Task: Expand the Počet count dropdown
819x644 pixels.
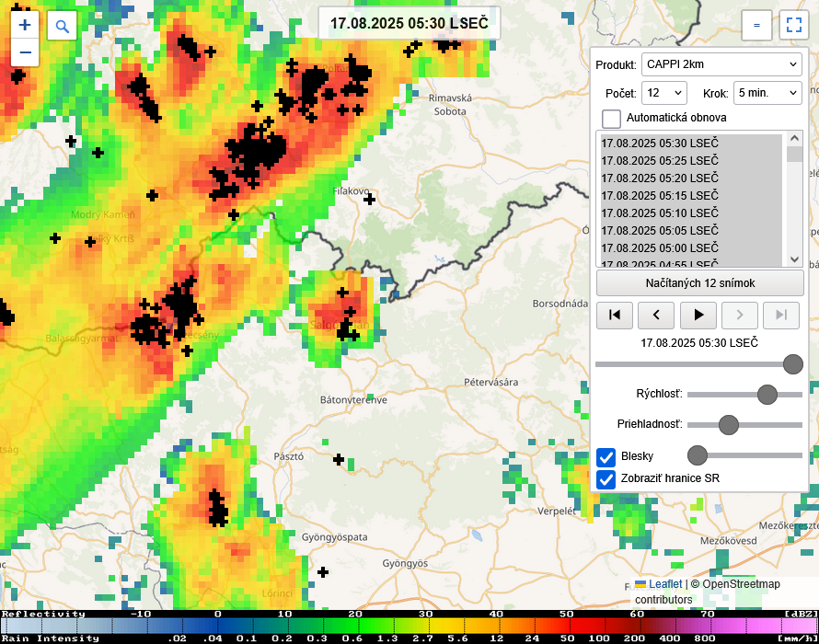Action: [664, 93]
